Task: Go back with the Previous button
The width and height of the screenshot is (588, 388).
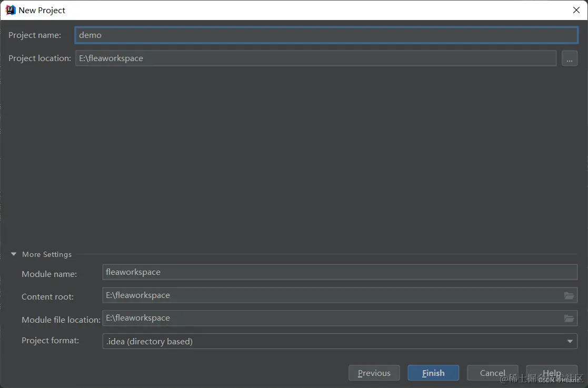Action: pos(374,373)
